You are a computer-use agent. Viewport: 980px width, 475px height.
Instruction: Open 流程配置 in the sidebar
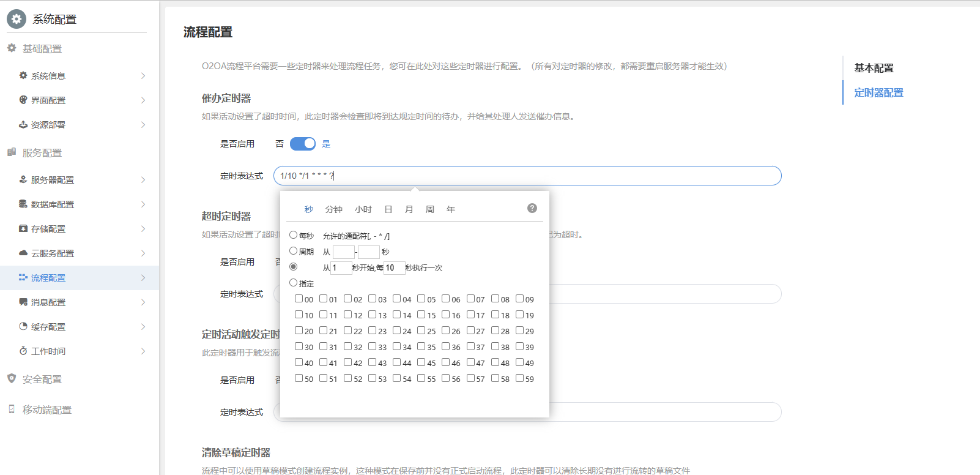[80, 278]
